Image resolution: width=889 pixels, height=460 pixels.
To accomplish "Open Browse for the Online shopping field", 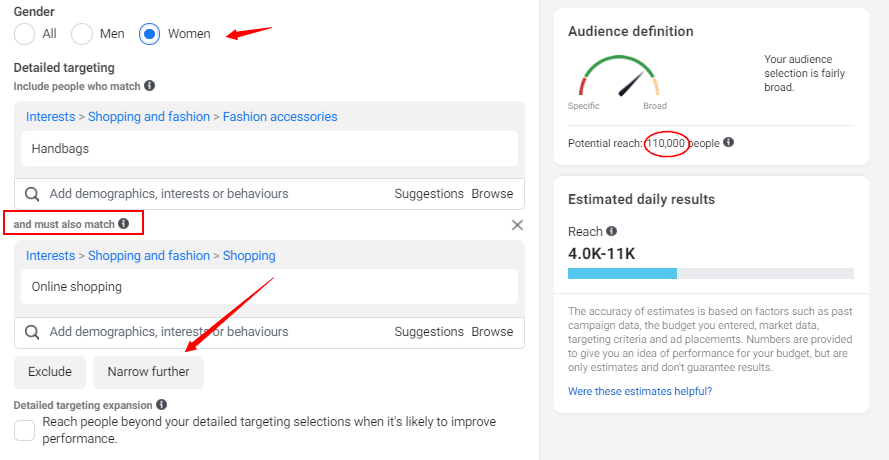I will (x=492, y=332).
